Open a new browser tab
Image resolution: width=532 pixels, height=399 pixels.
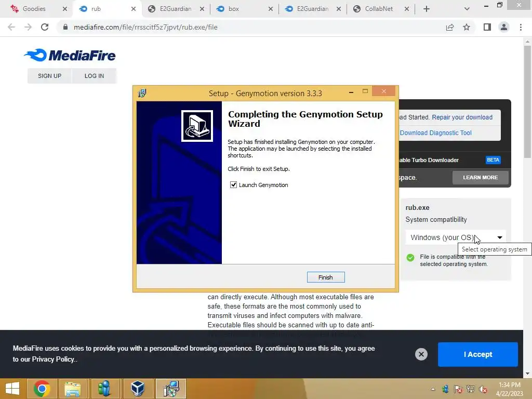[427, 9]
